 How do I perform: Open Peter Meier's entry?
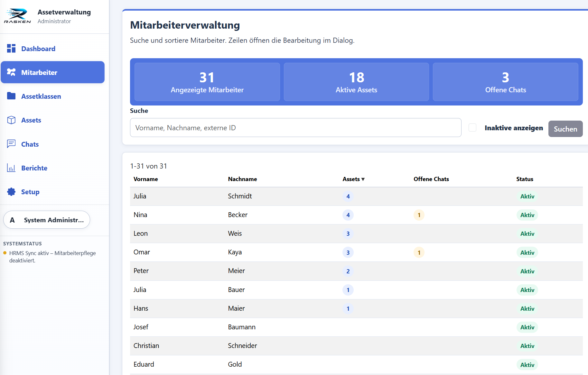click(356, 271)
